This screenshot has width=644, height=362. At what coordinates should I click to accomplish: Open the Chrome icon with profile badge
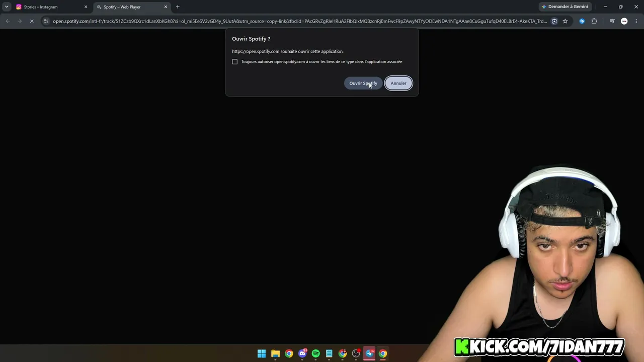tap(343, 353)
